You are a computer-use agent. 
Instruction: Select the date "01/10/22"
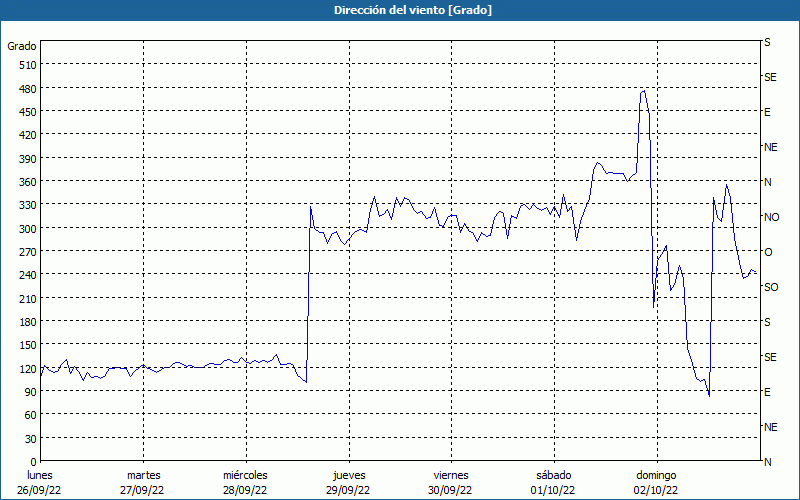[553, 490]
